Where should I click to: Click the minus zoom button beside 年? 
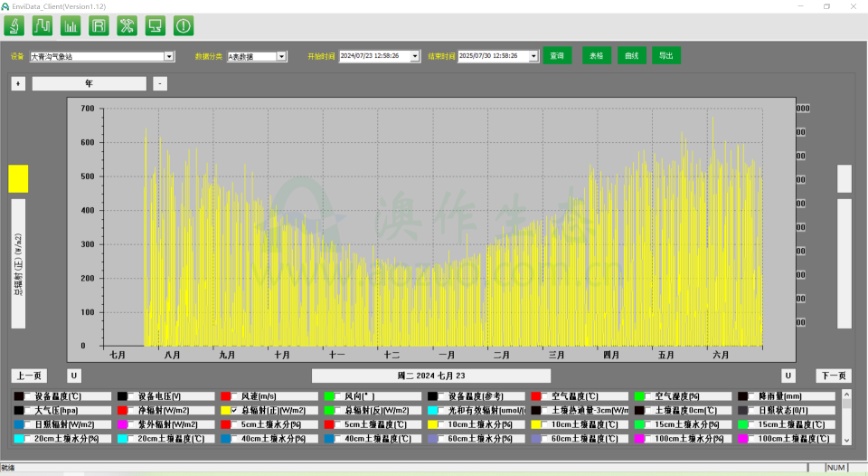pos(160,83)
